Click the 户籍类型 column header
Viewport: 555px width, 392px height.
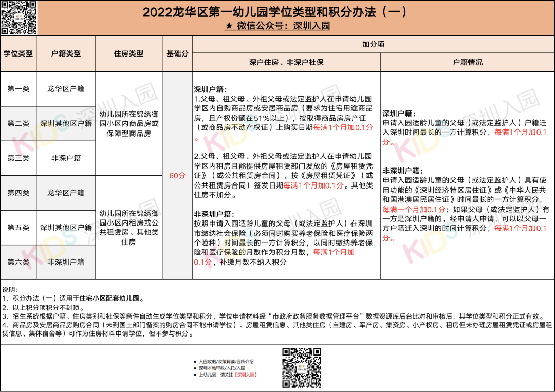(x=66, y=54)
